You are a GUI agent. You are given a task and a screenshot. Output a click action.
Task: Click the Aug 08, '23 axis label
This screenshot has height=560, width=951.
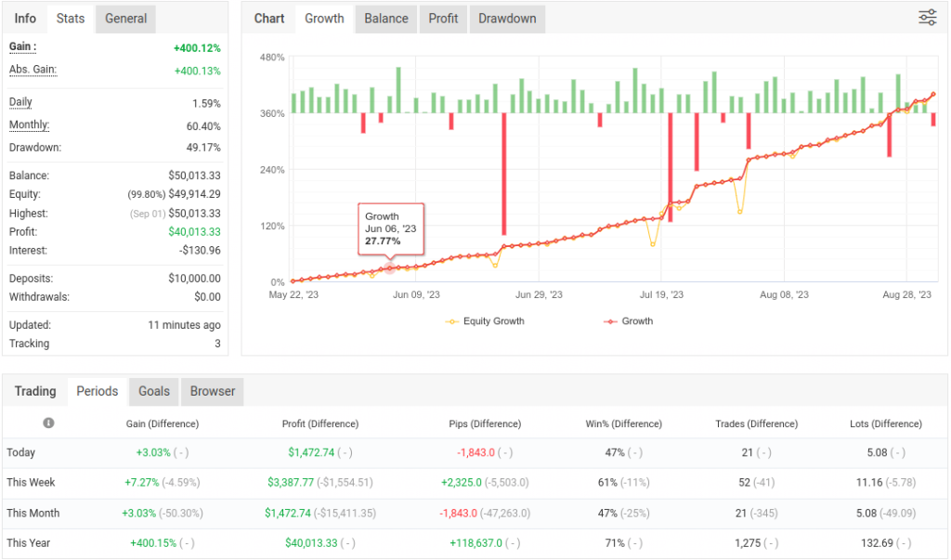tap(784, 295)
